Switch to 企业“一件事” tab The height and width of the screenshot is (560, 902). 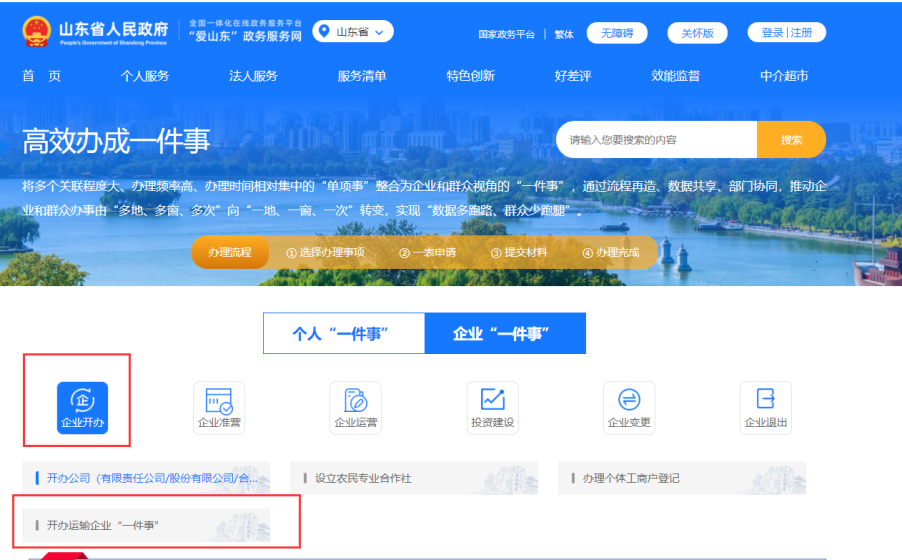pyautogui.click(x=504, y=334)
